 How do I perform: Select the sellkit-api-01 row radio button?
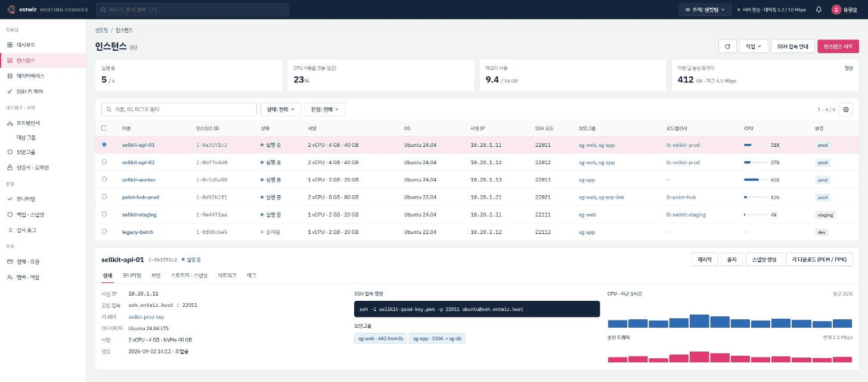click(x=104, y=144)
